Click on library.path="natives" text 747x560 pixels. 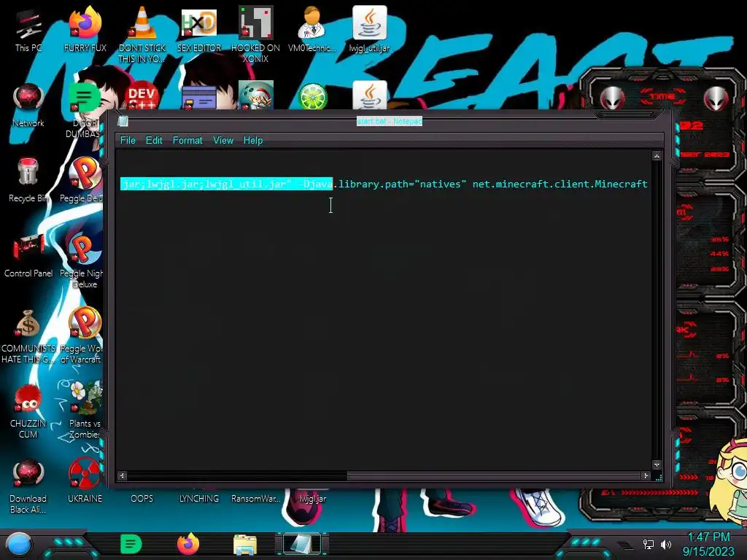click(x=402, y=184)
